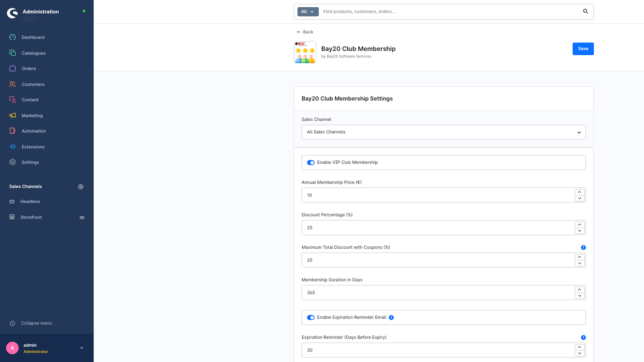Click Storefront eye visibility icon
Screen dimensions: 644x362
pyautogui.click(x=82, y=218)
